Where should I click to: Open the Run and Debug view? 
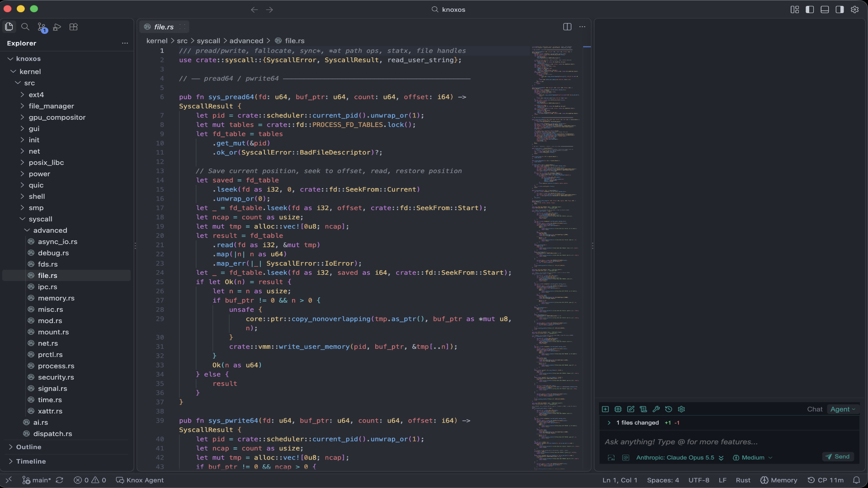[57, 27]
